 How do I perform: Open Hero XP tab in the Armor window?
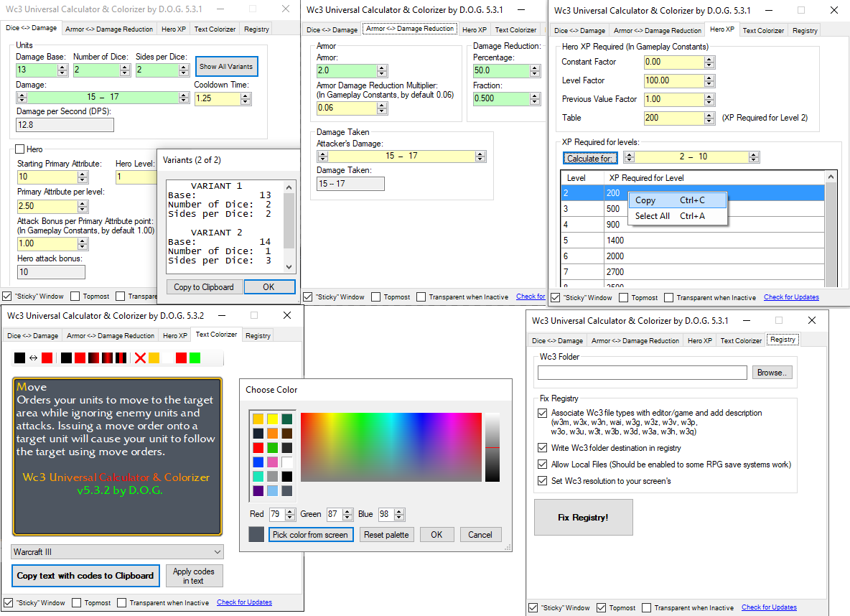click(475, 30)
